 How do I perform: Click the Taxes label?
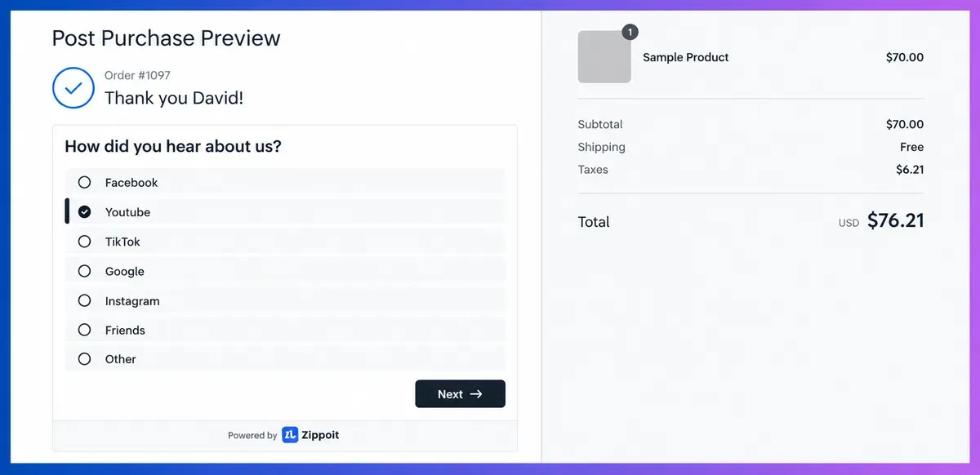pyautogui.click(x=593, y=170)
